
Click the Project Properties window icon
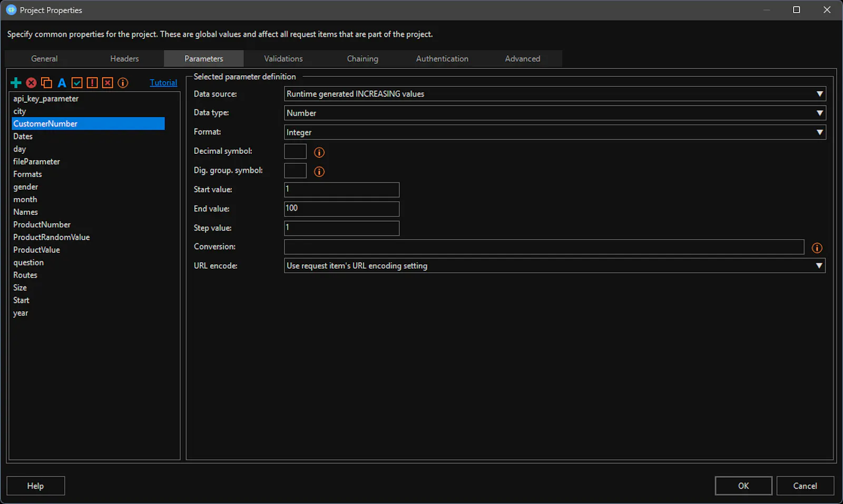[11, 10]
